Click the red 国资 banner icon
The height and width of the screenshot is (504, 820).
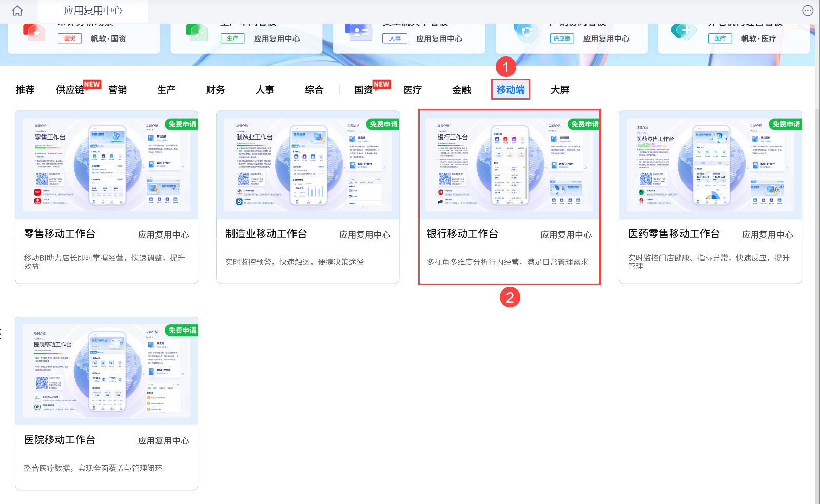click(34, 32)
